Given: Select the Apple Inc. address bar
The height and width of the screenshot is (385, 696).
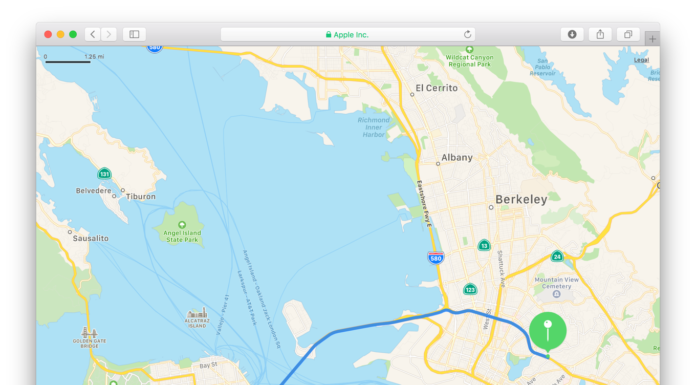Looking at the screenshot, I should [x=348, y=34].
